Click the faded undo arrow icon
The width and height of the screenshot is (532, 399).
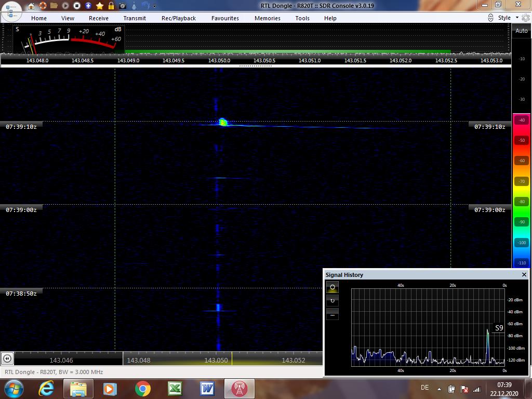tap(145, 5)
